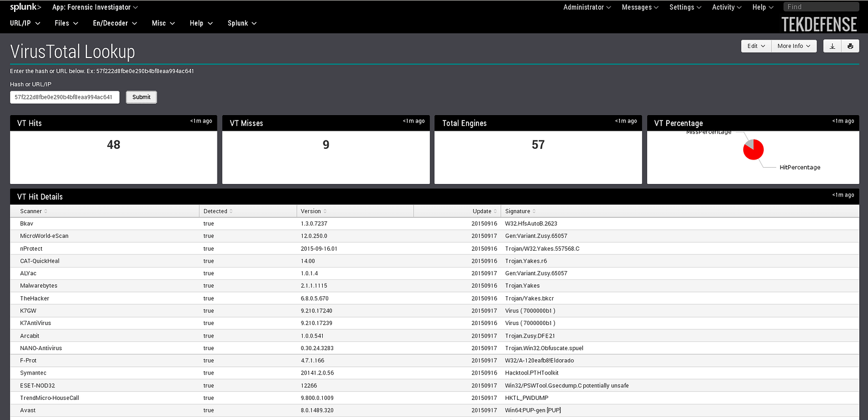Click version 2015-09-16.01 in nProtect row
This screenshot has width=868, height=420.
pyautogui.click(x=319, y=249)
